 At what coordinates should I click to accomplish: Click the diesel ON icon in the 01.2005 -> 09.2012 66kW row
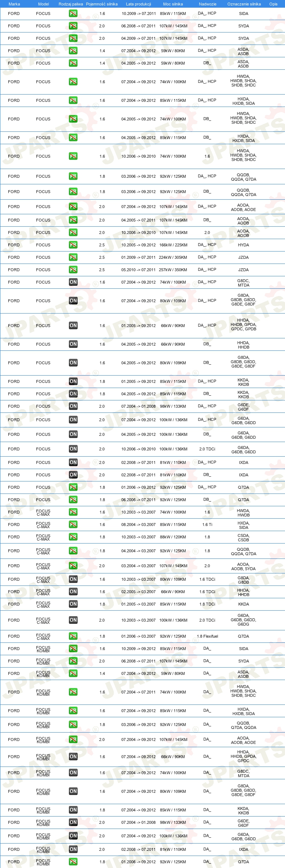pos(73,326)
